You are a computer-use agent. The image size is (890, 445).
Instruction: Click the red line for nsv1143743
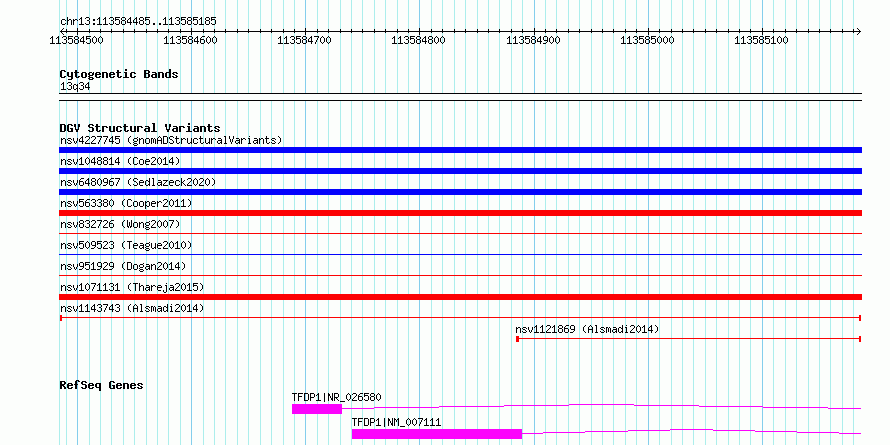coord(460,318)
